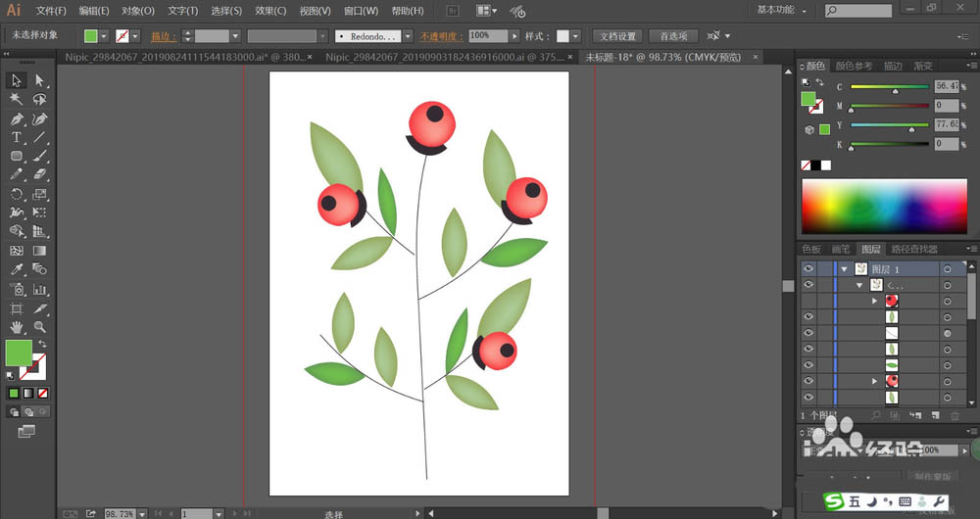The width and height of the screenshot is (980, 519).
Task: Collapse the 图层 1 layer tree
Action: coord(845,269)
